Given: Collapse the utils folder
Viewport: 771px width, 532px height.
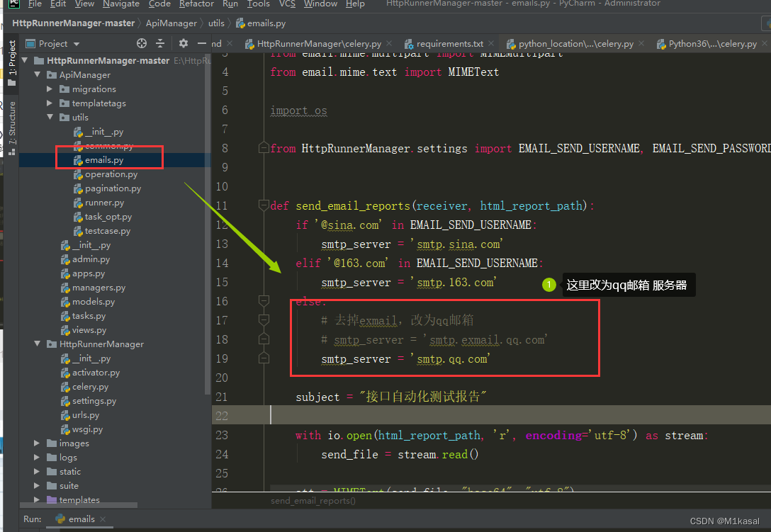Looking at the screenshot, I should coord(50,117).
